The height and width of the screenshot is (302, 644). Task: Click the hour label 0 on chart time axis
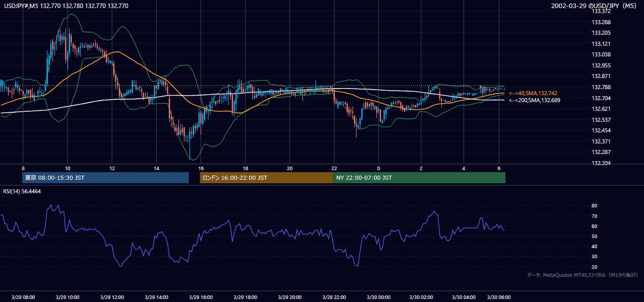click(x=378, y=169)
